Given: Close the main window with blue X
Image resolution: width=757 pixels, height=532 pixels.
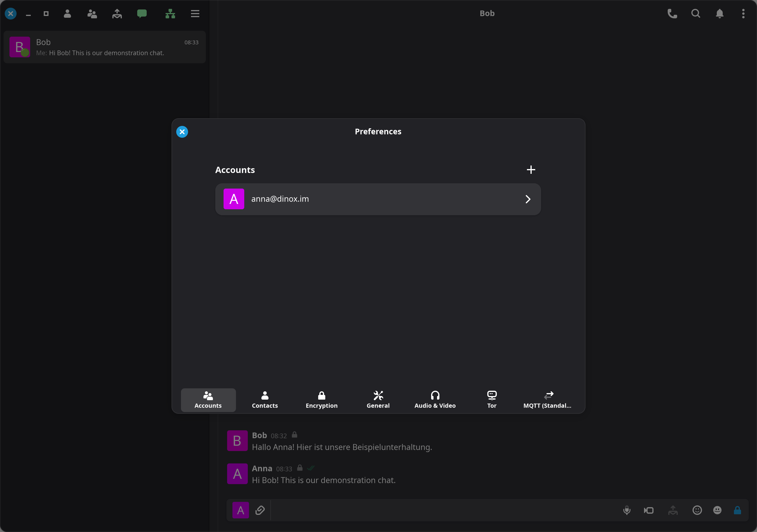Looking at the screenshot, I should (11, 14).
